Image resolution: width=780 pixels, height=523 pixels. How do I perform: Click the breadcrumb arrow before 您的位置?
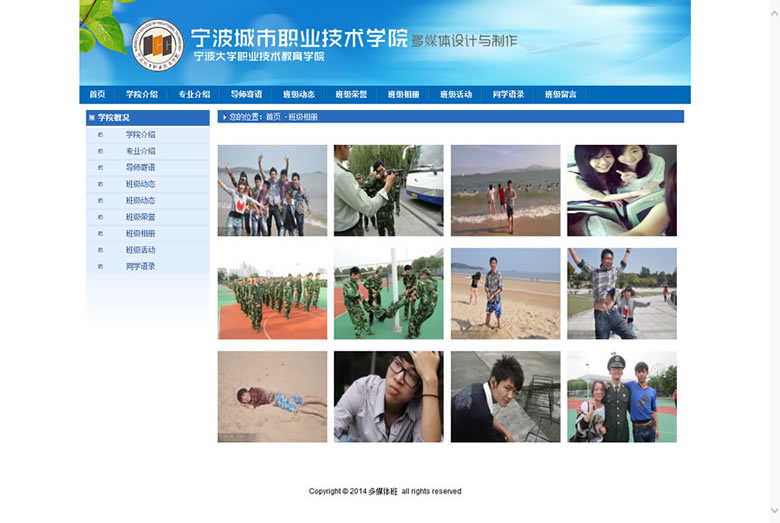(224, 117)
